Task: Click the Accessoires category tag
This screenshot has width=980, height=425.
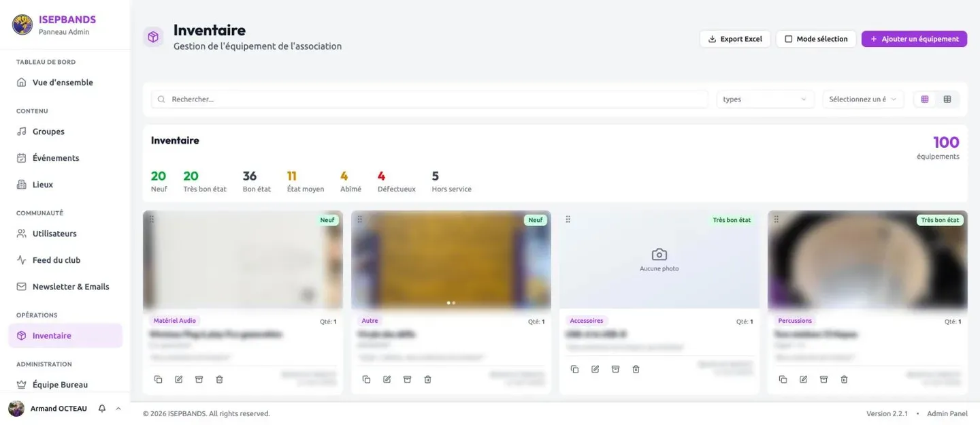Action: (x=587, y=321)
